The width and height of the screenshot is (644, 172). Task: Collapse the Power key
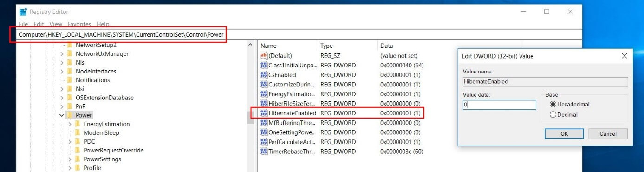[x=62, y=115]
